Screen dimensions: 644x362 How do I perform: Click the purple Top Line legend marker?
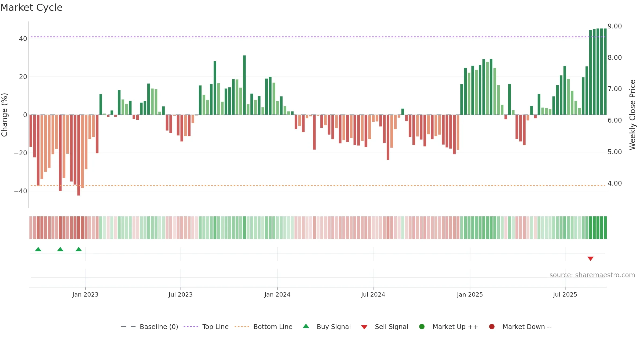pos(191,327)
